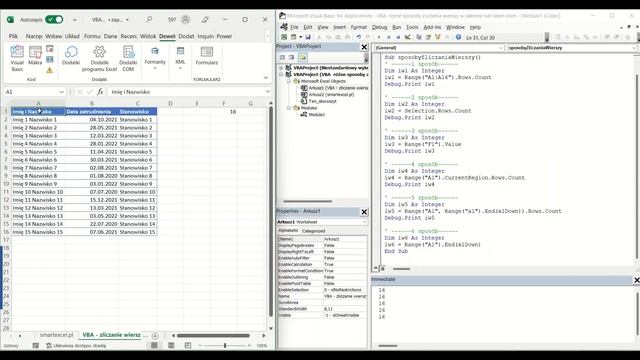Add a new sheet with plus button
This screenshot has width=640, height=360.
click(155, 336)
